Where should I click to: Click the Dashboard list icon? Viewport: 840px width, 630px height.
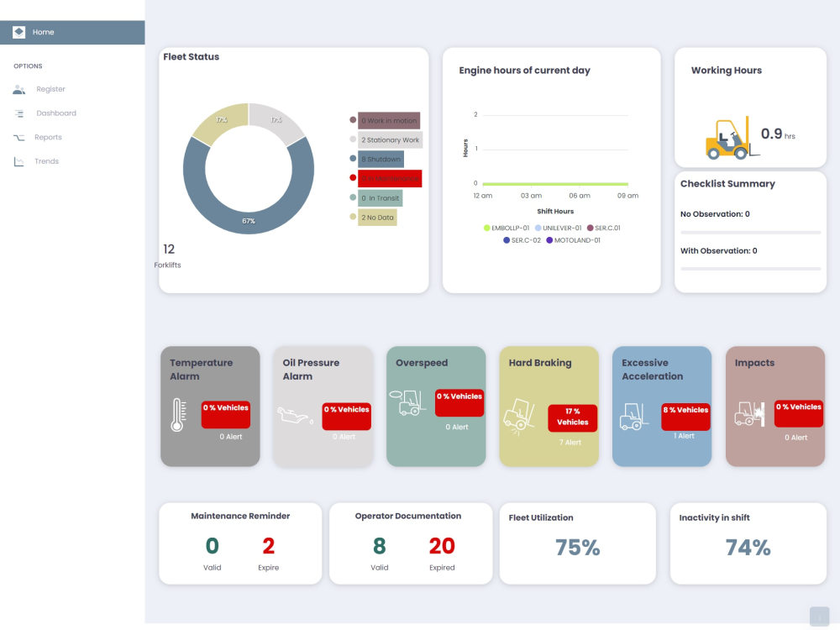(19, 113)
